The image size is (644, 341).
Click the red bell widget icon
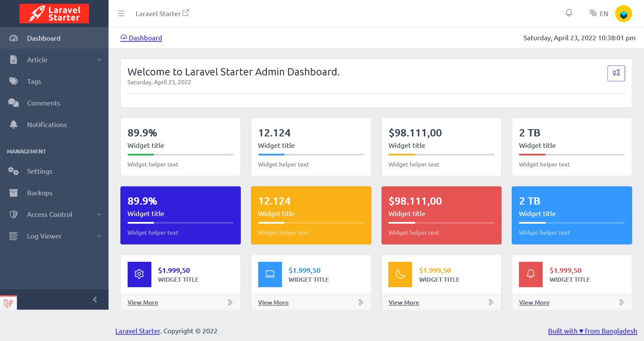pos(531,274)
